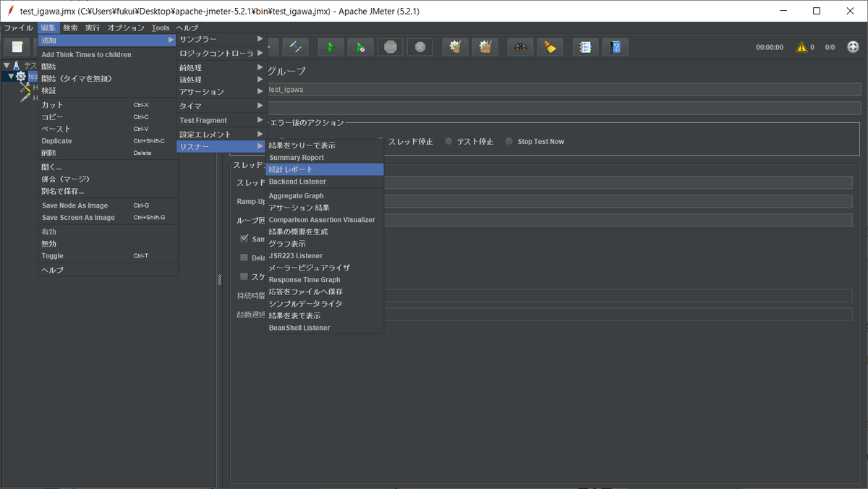Click Add Think Times to children
868x489 pixels.
108,54
